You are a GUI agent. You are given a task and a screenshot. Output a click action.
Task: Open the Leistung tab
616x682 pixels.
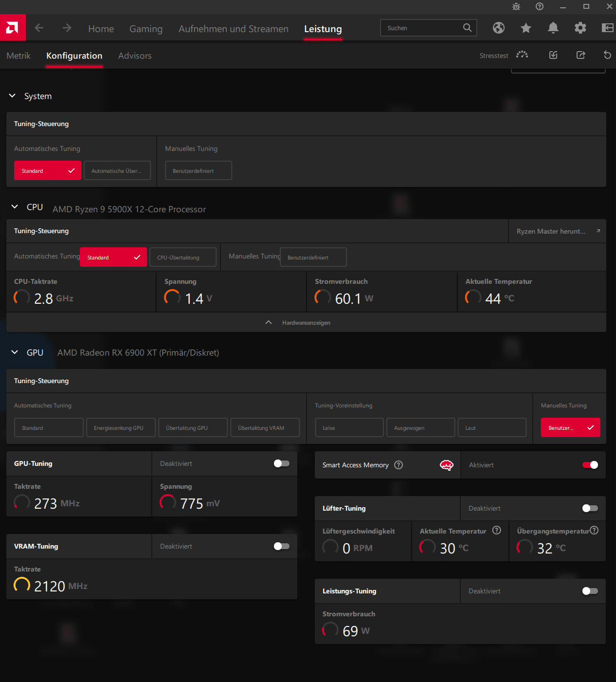323,29
